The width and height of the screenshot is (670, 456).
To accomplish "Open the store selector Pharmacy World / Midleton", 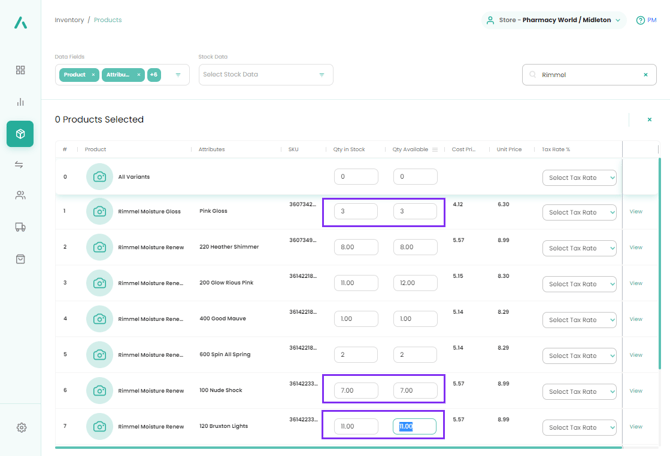I will (x=553, y=20).
